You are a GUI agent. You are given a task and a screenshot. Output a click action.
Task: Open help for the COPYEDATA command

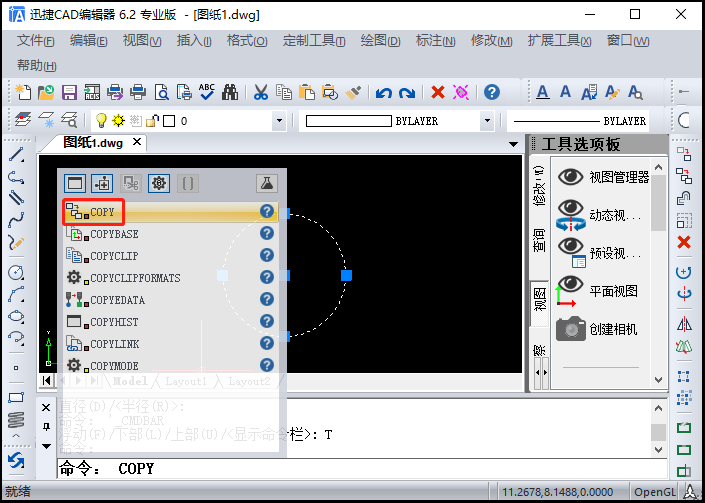[x=267, y=299]
